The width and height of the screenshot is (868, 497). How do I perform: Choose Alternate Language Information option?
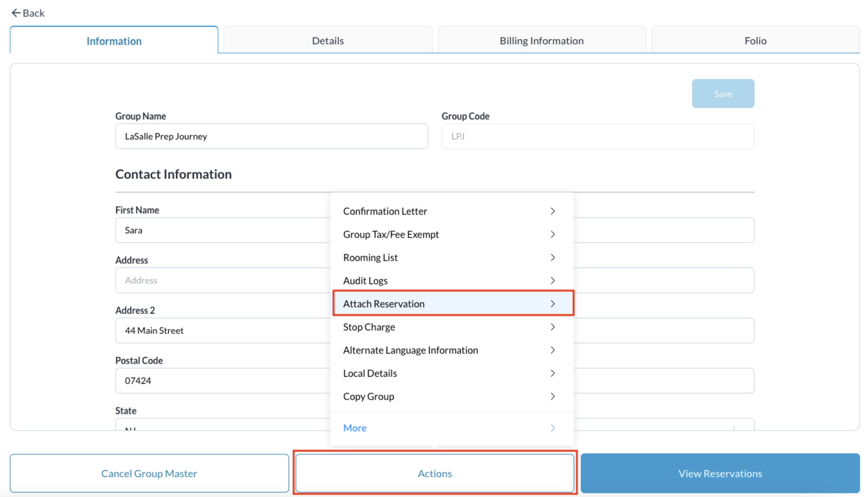[411, 350]
